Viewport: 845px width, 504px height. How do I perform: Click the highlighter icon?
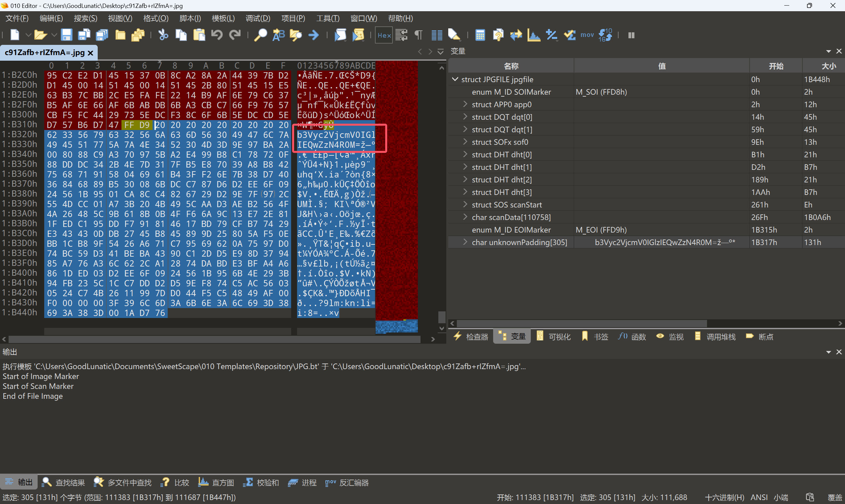pos(454,35)
